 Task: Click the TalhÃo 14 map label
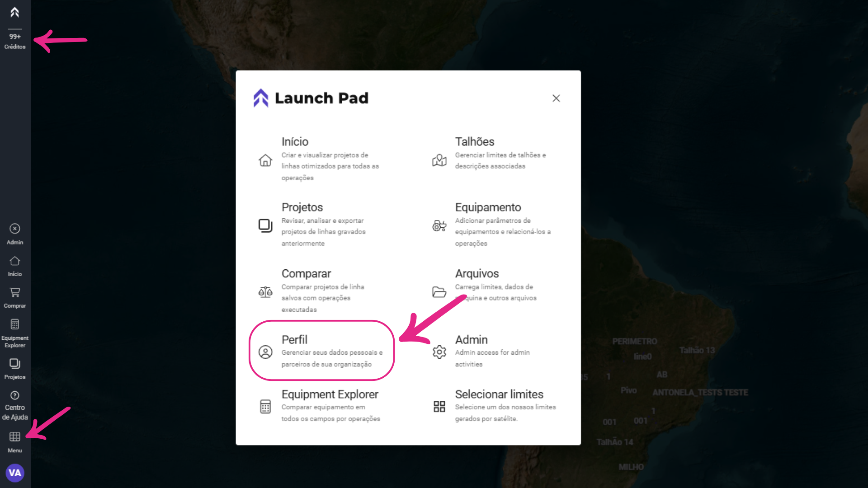[x=615, y=442]
